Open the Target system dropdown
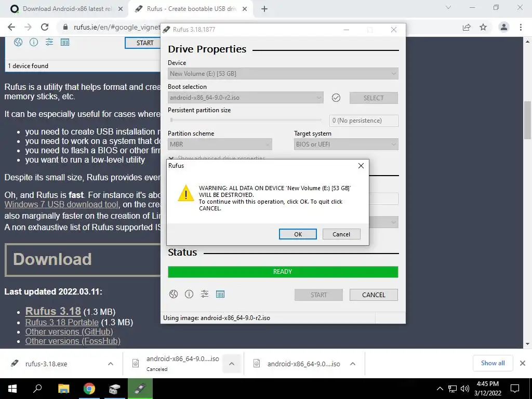Screen dimensions: 532x399 point(346,144)
